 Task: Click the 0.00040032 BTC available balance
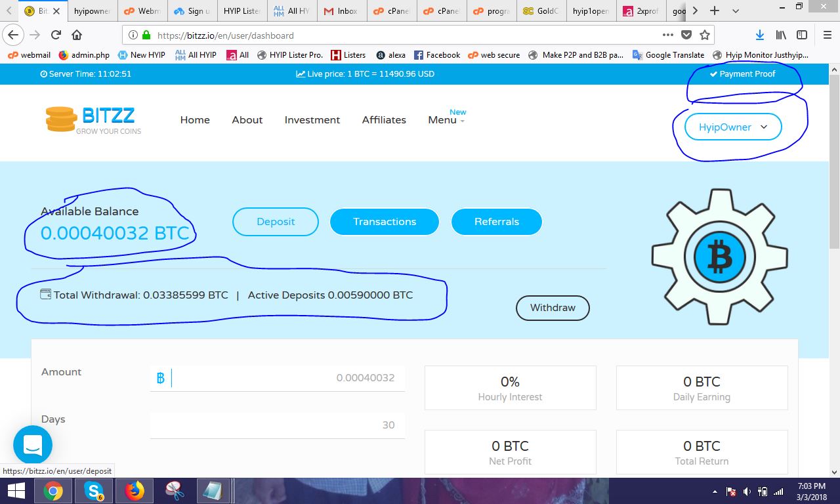(x=115, y=233)
